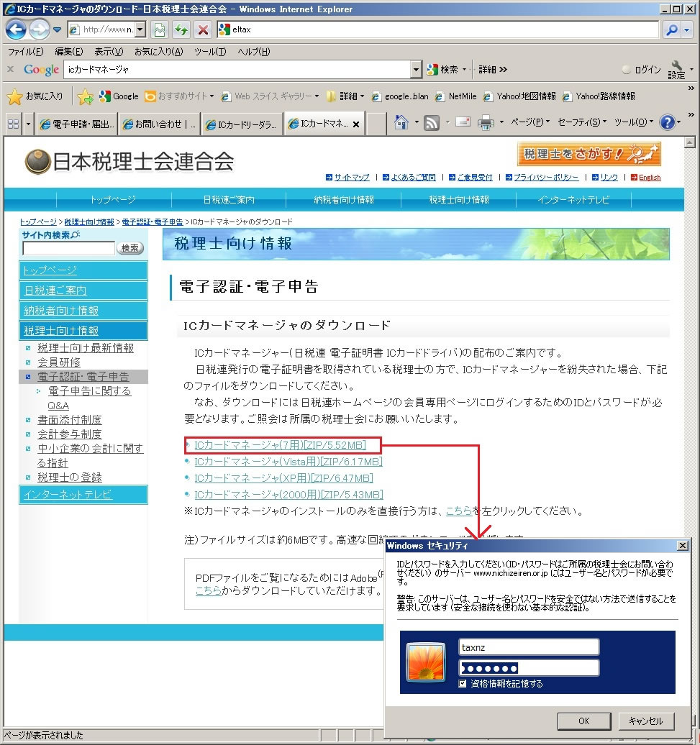This screenshot has width=700, height=745.
Task: Click the browser Back arrow button
Action: tap(16, 30)
